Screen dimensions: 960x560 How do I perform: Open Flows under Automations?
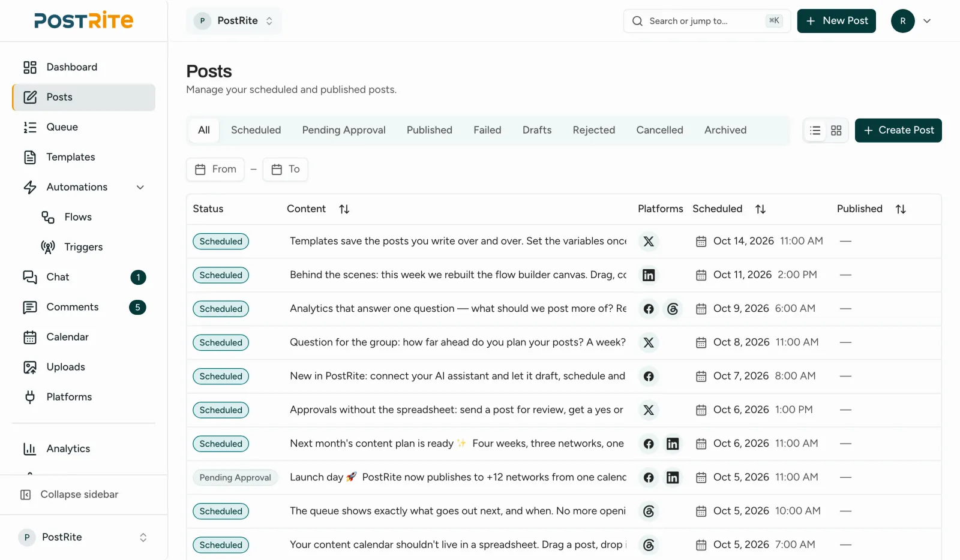coord(92,217)
